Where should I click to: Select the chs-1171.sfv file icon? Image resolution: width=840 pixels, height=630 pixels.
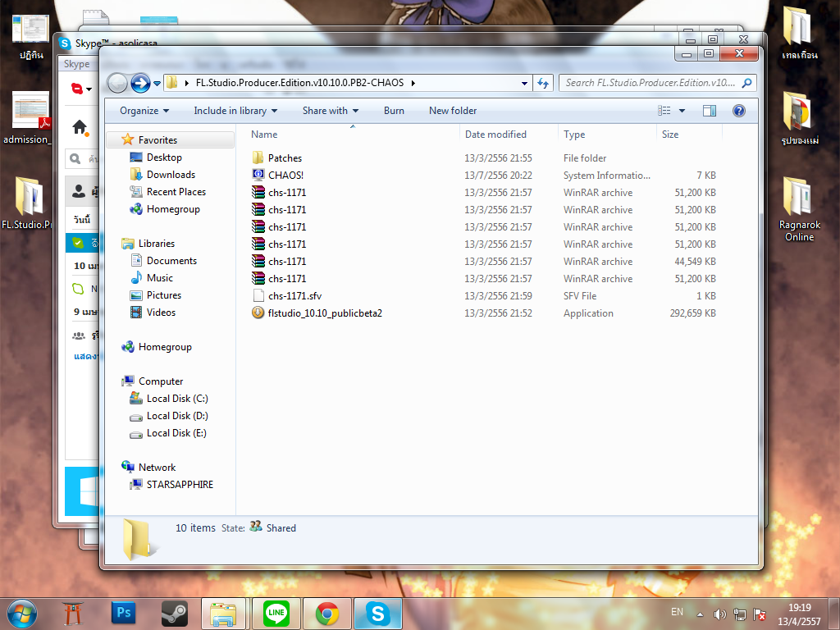click(258, 295)
